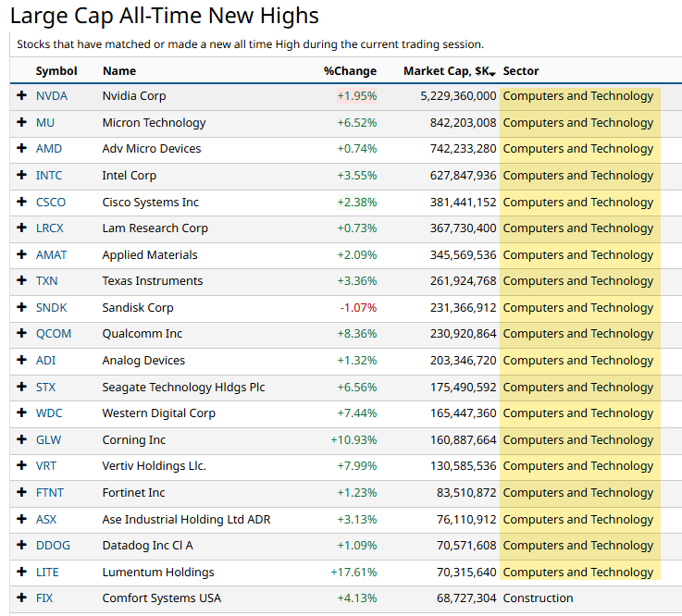This screenshot has height=616, width=682.
Task: Select the Vertiv Holdings Llc. name cell
Action: coord(154,465)
